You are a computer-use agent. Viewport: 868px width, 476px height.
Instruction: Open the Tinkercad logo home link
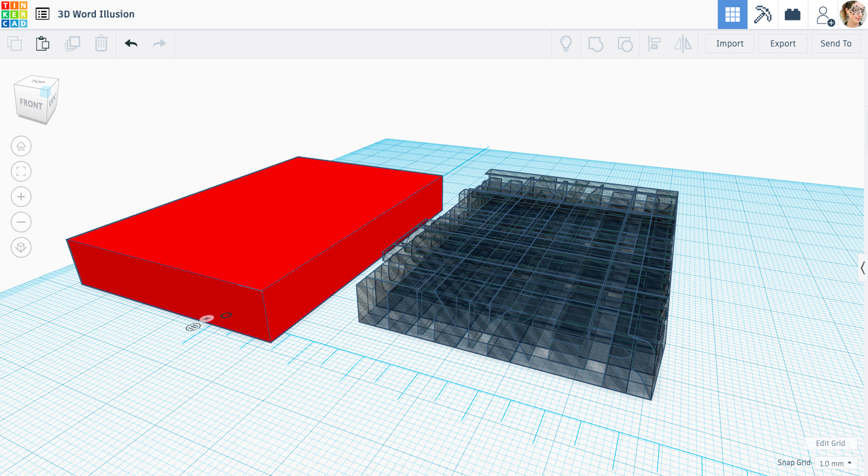(x=14, y=14)
